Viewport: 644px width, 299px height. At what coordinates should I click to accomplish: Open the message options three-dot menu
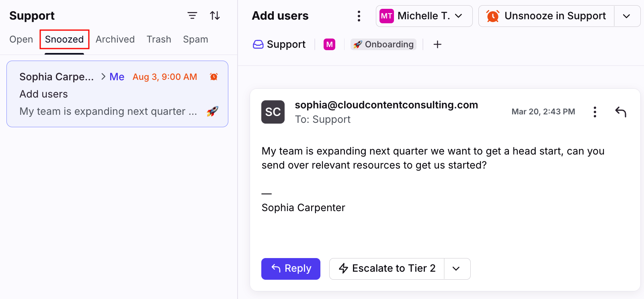595,112
